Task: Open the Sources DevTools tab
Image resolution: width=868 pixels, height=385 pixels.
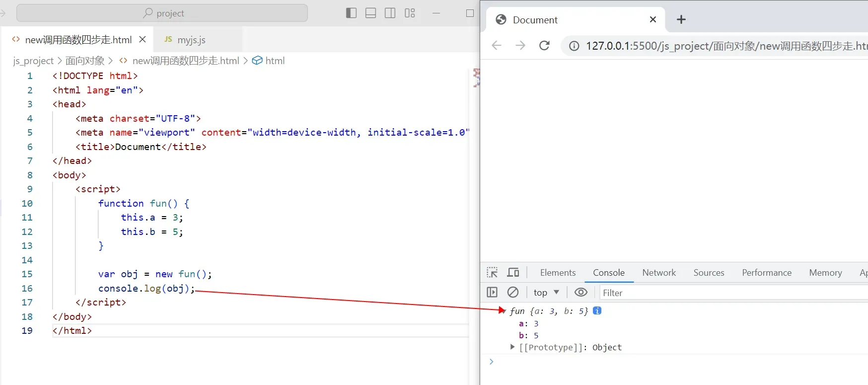Action: 709,273
